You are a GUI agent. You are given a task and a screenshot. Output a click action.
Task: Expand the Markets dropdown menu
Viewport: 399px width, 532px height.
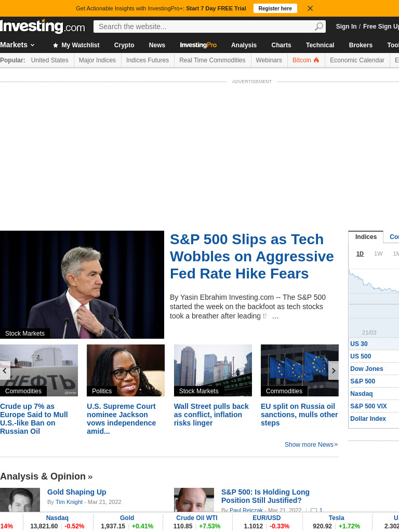[17, 45]
